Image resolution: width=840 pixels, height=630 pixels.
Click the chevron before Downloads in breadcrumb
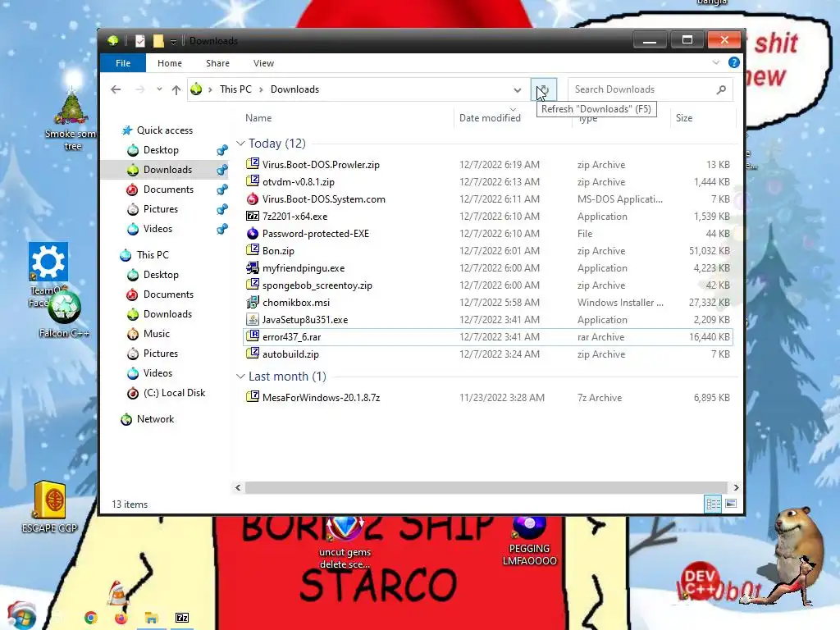tap(261, 89)
